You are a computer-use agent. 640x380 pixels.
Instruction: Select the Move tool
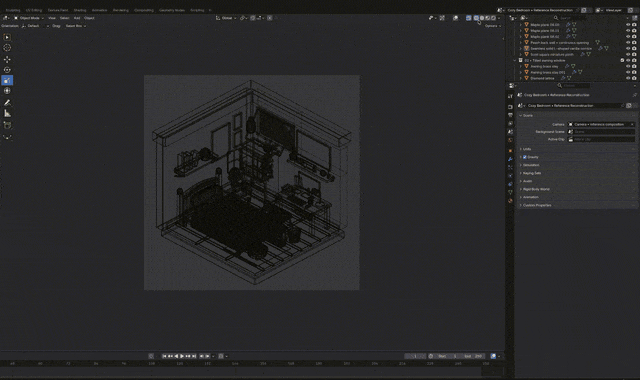[x=7, y=59]
